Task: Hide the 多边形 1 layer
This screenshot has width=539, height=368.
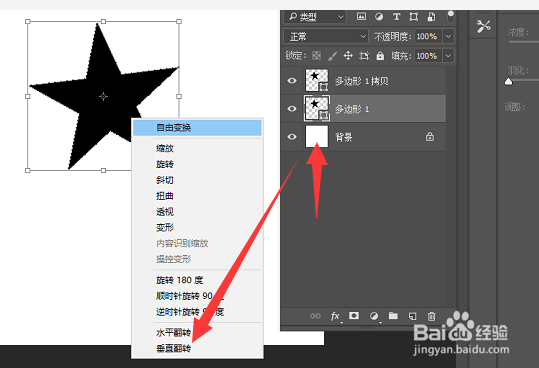Action: pos(292,109)
